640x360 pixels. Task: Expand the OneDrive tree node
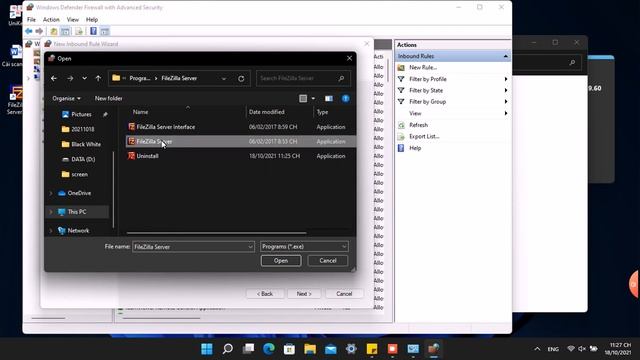click(51, 193)
